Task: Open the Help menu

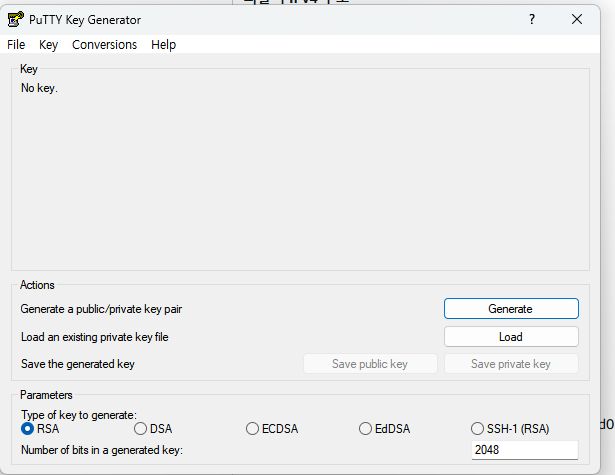Action: pyautogui.click(x=164, y=45)
